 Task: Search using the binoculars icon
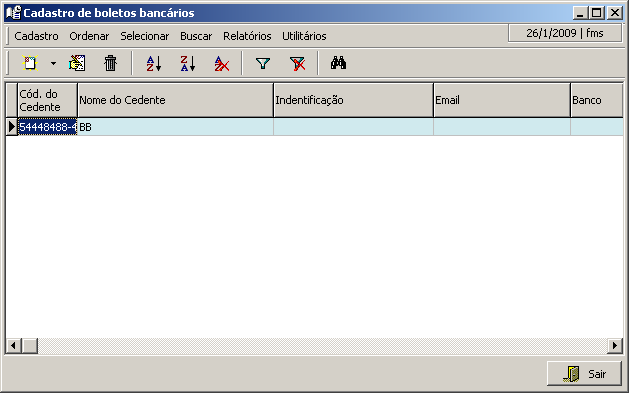point(338,63)
